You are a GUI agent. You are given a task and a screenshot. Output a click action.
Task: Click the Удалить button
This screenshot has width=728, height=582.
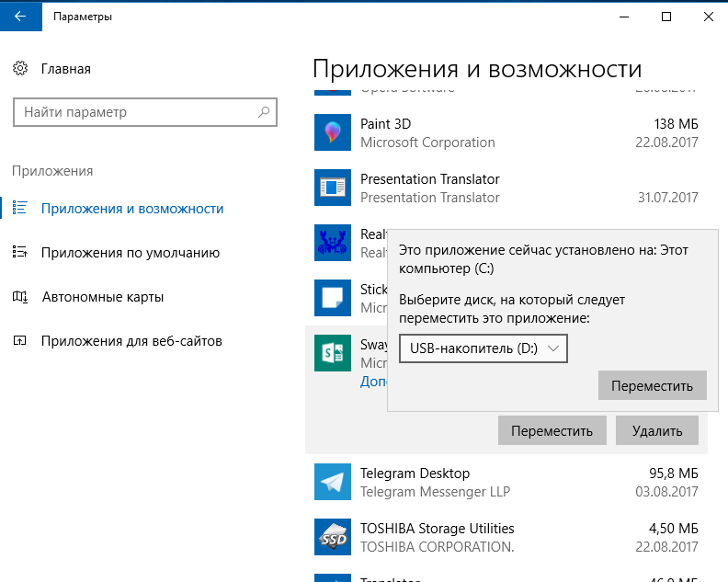point(657,430)
